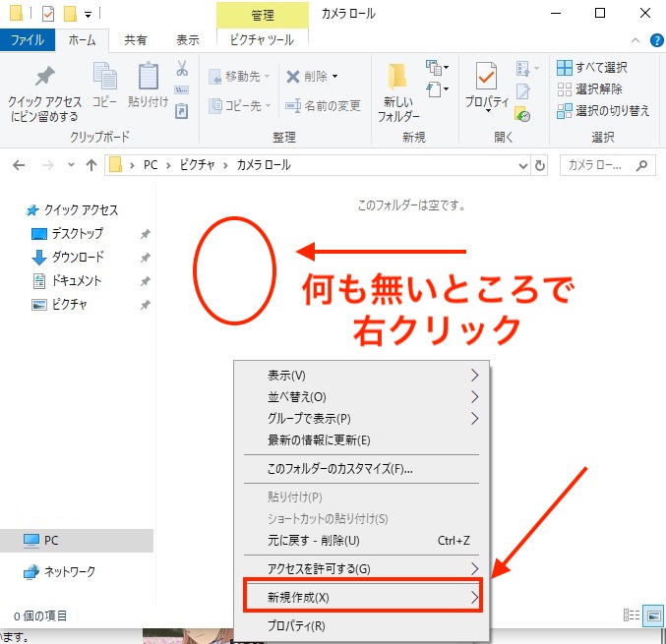This screenshot has width=666, height=644.
Task: Expand the 新規作成(X) submenu
Action: tap(364, 597)
